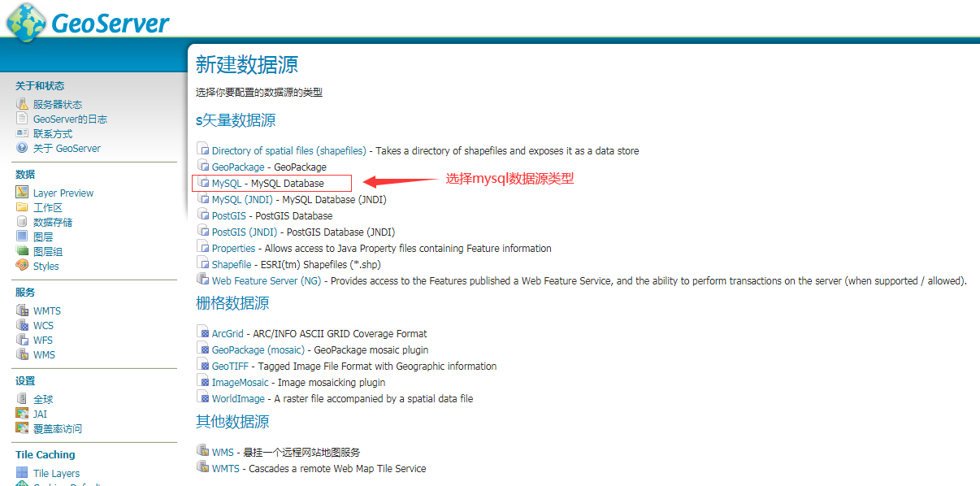The width and height of the screenshot is (980, 486).
Task: Open the 关于 GeoServer link
Action: [67, 148]
